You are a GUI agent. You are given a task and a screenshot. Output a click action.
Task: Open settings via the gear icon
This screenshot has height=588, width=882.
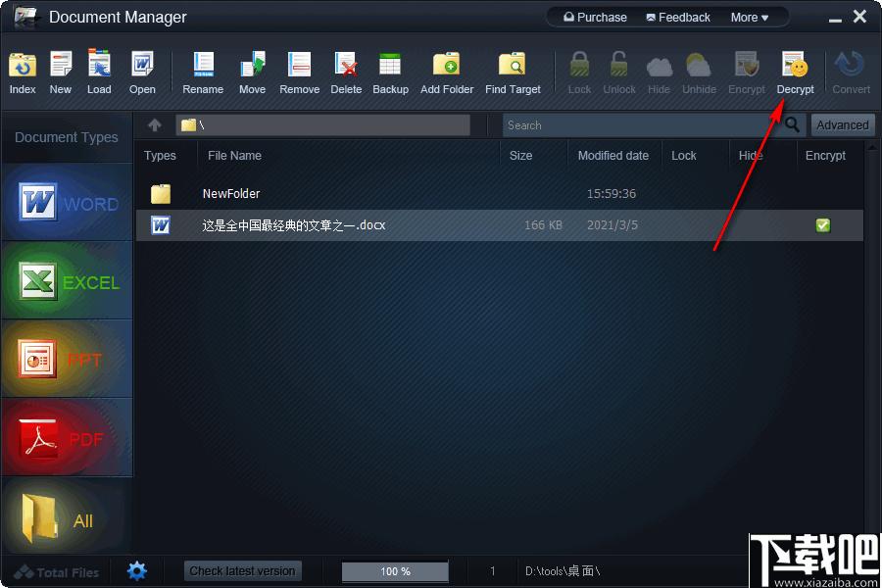tap(136, 570)
